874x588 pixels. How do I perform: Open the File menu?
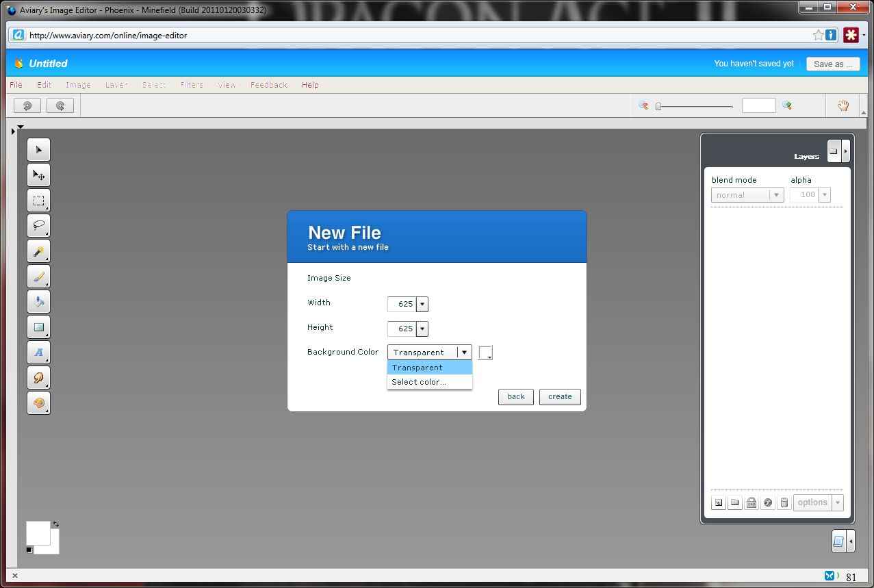[16, 85]
